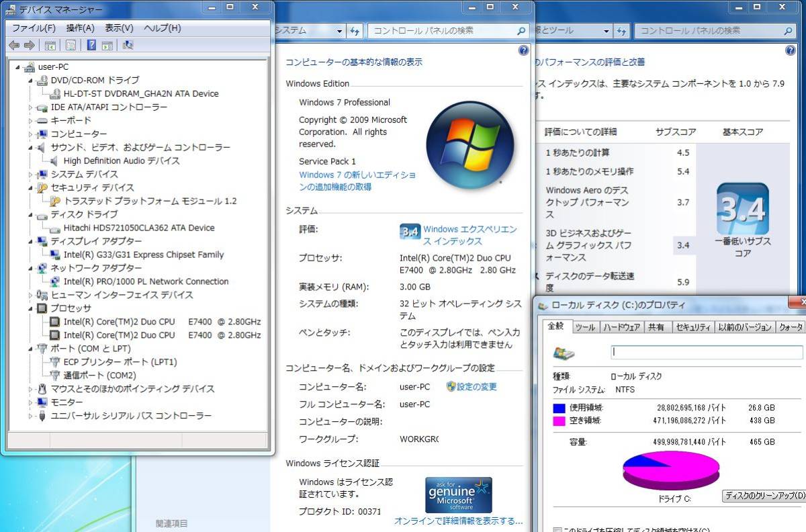The image size is (806, 532).
Task: Select the ECP プリンター ポート (LPT1) icon
Action: (55, 362)
